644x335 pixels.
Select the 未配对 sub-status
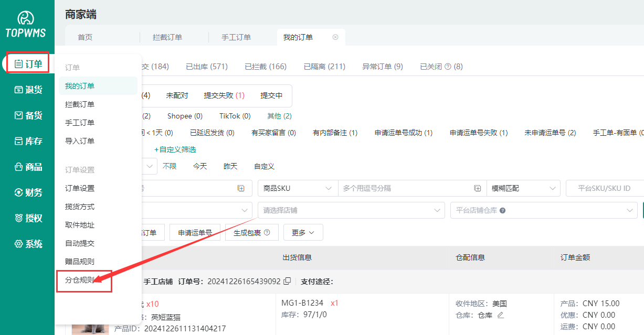[177, 95]
